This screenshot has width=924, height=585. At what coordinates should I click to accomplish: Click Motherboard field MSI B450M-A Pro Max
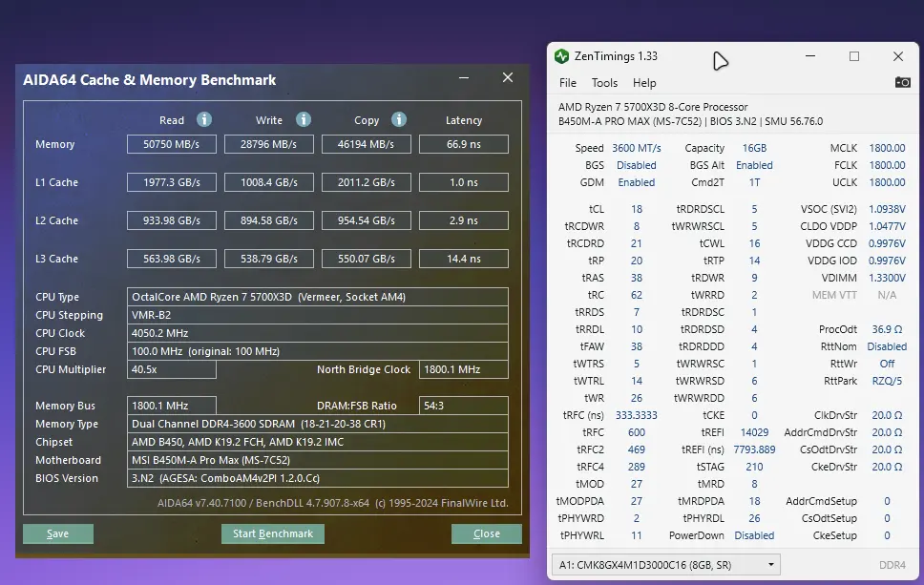[318, 460]
